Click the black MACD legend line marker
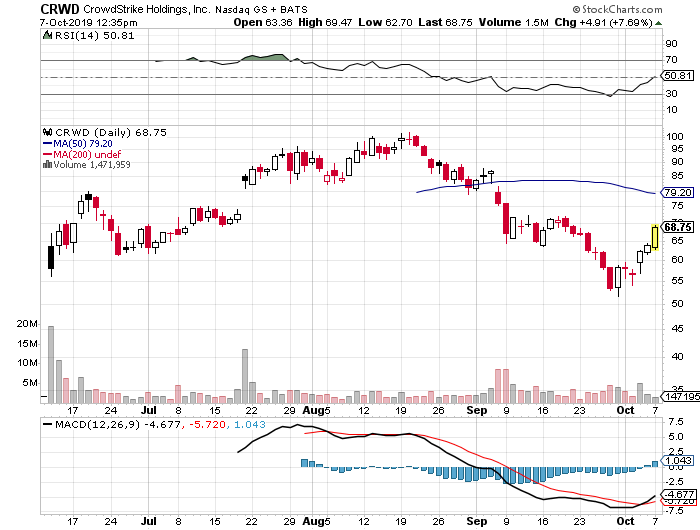 click(47, 424)
